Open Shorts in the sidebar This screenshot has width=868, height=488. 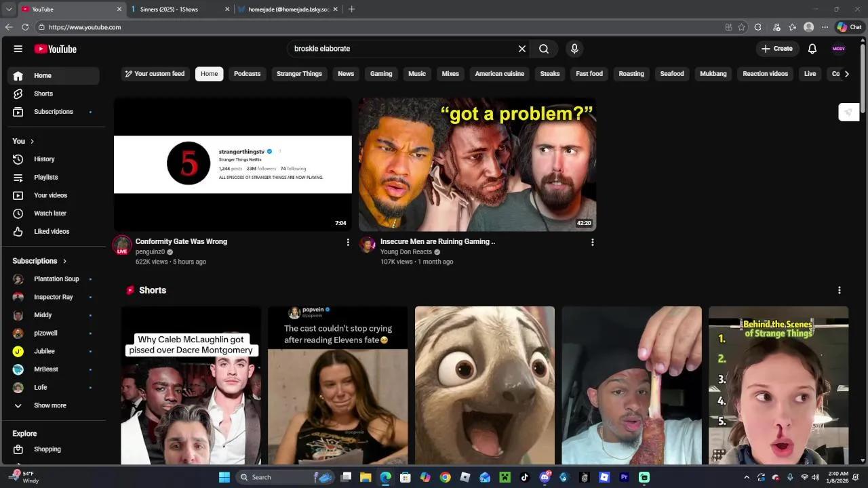[54, 94]
